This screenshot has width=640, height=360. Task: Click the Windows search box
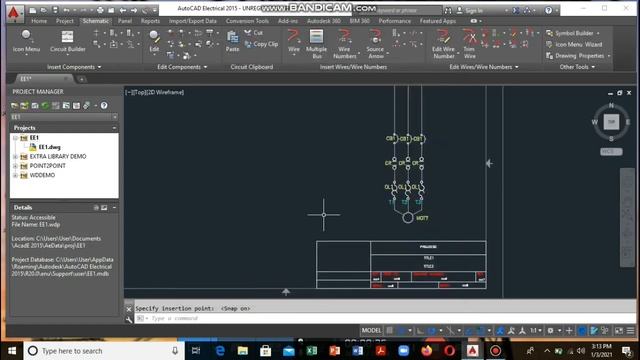coord(104,351)
